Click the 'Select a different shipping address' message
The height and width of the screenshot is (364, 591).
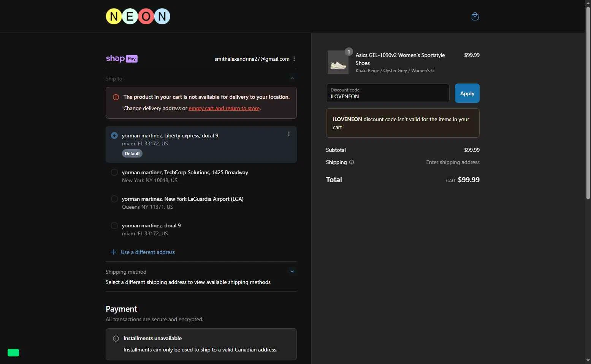point(188,282)
